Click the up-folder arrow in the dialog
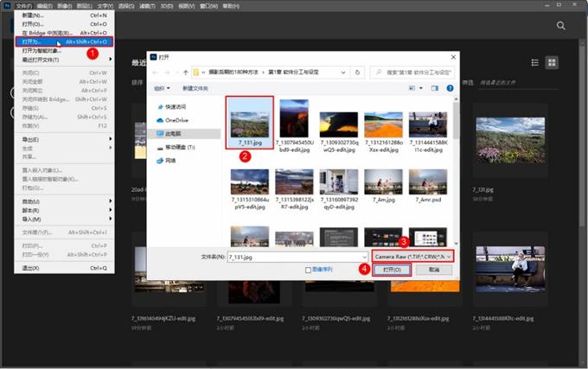This screenshot has width=588, height=369. (x=185, y=72)
